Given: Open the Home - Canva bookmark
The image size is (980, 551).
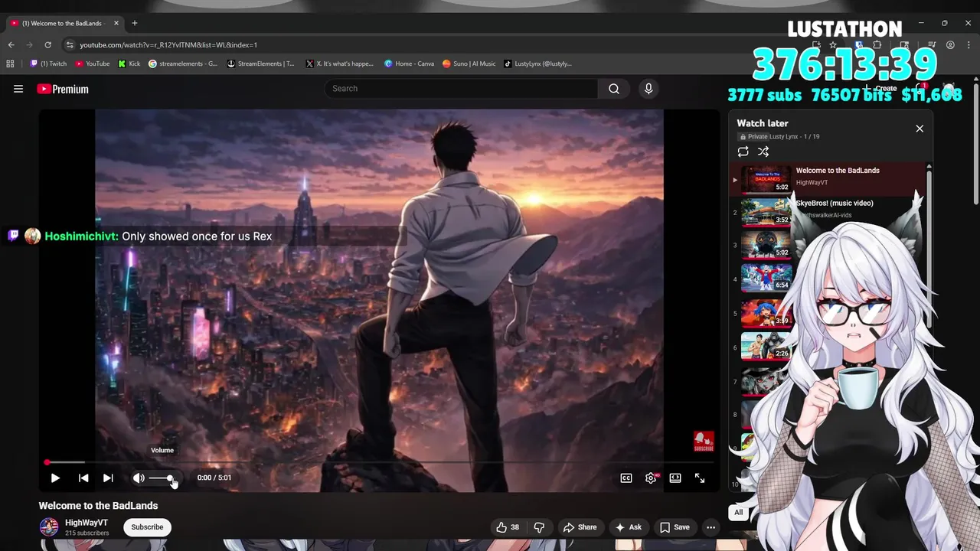Looking at the screenshot, I should point(410,64).
